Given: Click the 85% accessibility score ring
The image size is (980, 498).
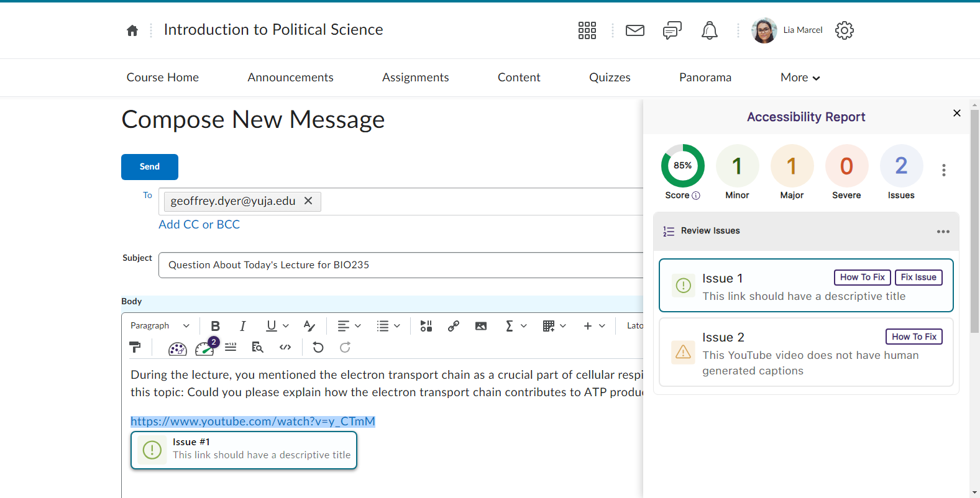Looking at the screenshot, I should pyautogui.click(x=682, y=166).
